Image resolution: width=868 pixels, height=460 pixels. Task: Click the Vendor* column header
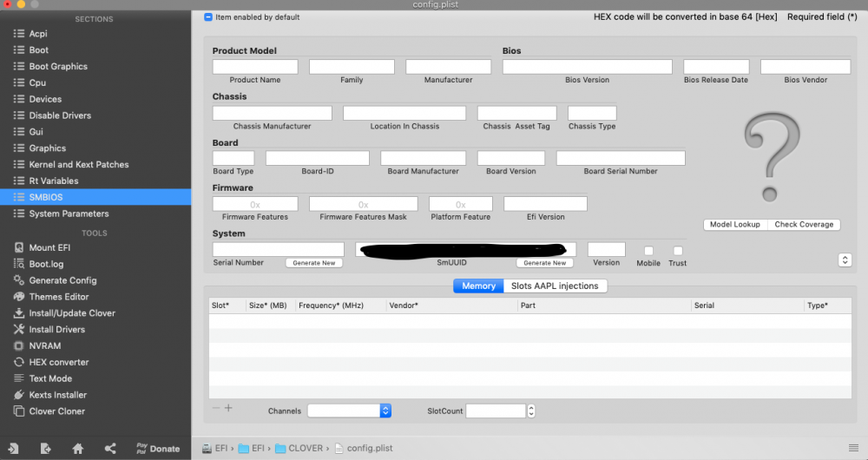[x=451, y=306]
